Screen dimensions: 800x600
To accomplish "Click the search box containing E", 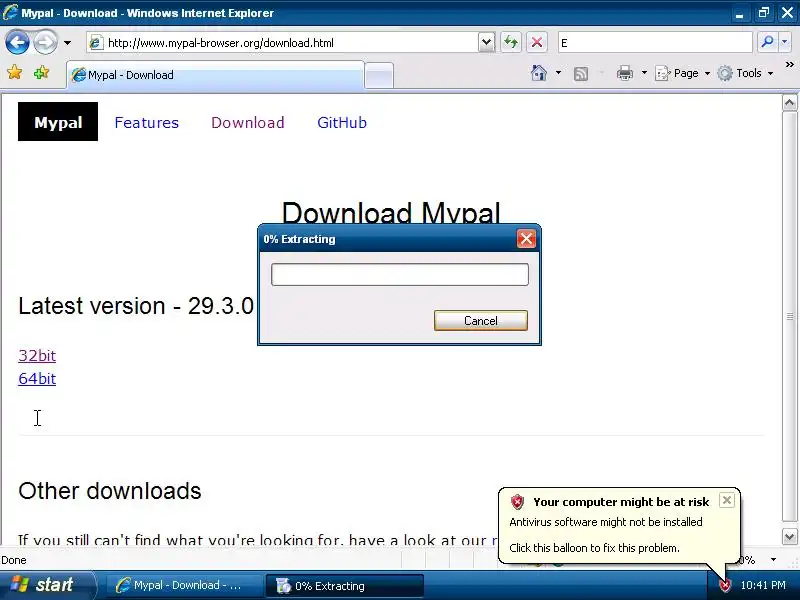I will 655,43.
